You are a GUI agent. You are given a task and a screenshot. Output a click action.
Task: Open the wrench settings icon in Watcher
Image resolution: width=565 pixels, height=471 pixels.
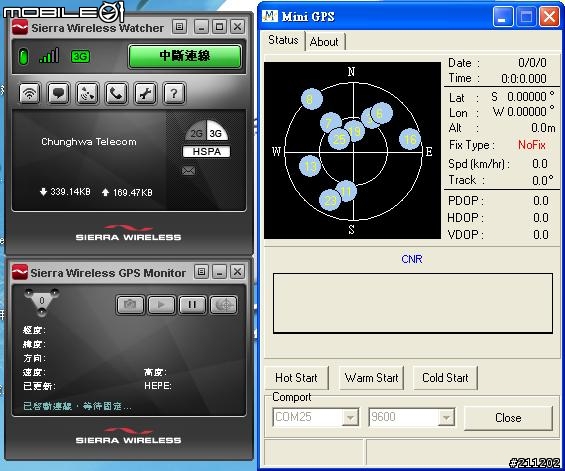(x=145, y=94)
